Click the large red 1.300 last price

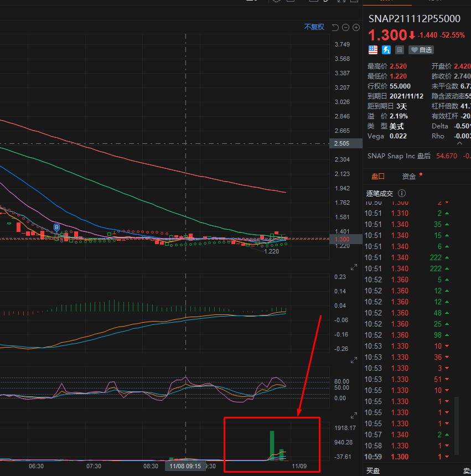pyautogui.click(x=387, y=35)
